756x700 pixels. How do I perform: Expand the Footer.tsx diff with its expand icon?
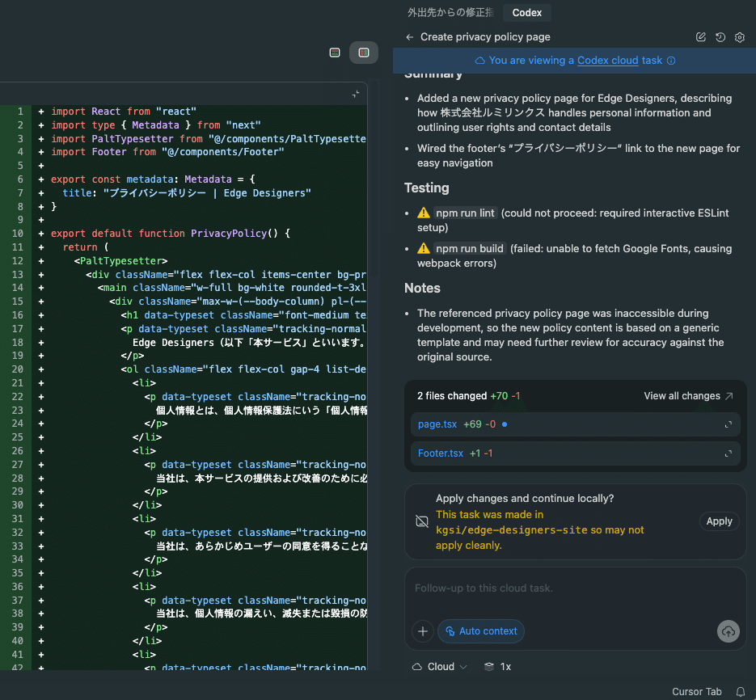(x=729, y=453)
